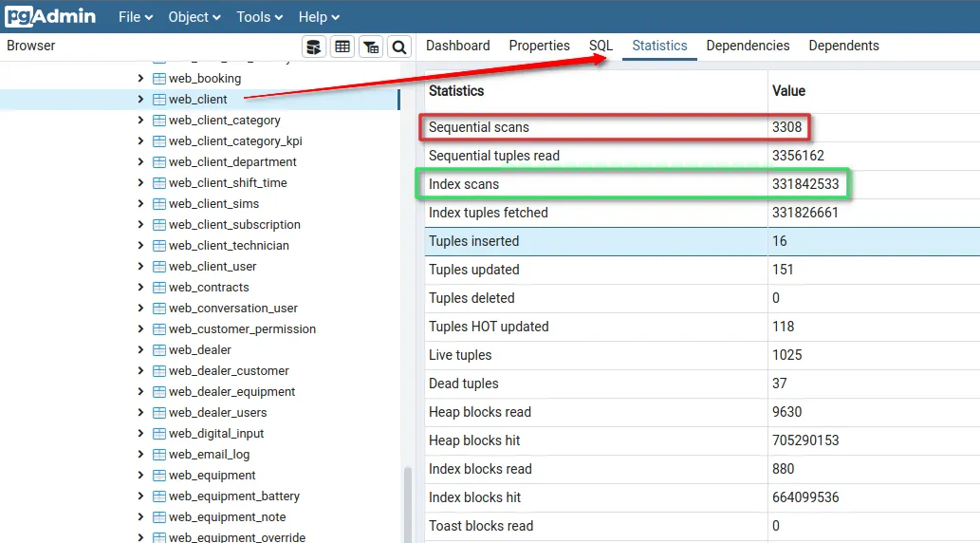Expand the web_client tree node
The image size is (980, 543).
(x=140, y=99)
